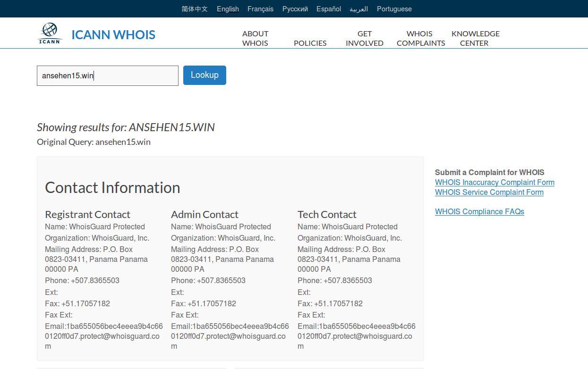Switch language to Français
This screenshot has width=588, height=369.
(x=260, y=9)
